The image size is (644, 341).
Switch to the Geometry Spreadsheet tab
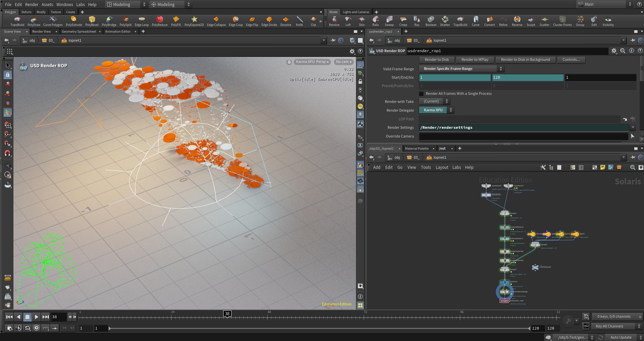(x=79, y=32)
